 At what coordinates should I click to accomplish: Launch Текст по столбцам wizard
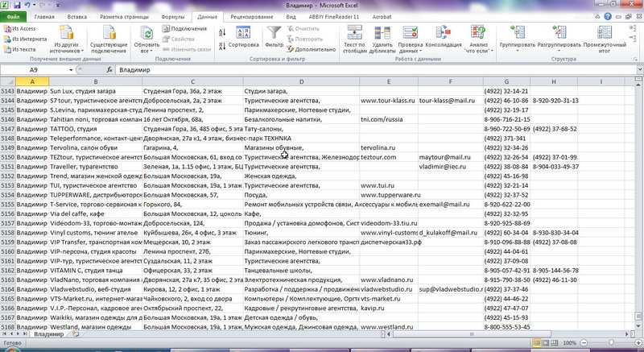pos(354,39)
